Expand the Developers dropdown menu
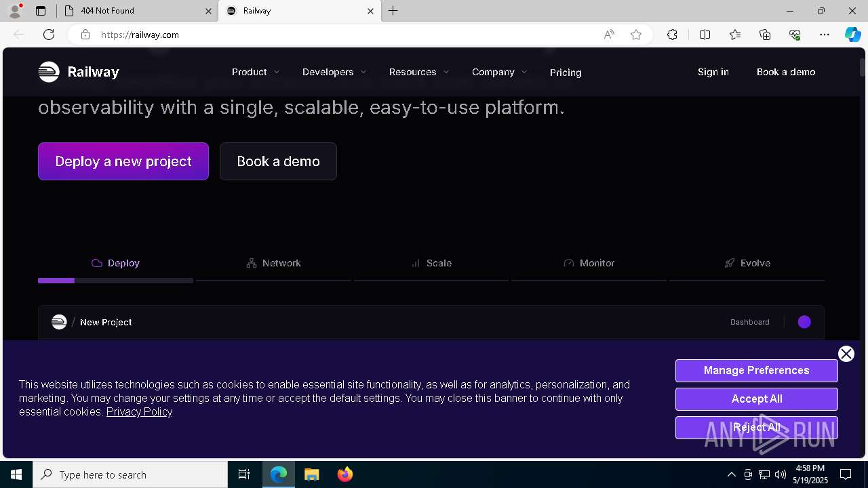 pos(334,72)
